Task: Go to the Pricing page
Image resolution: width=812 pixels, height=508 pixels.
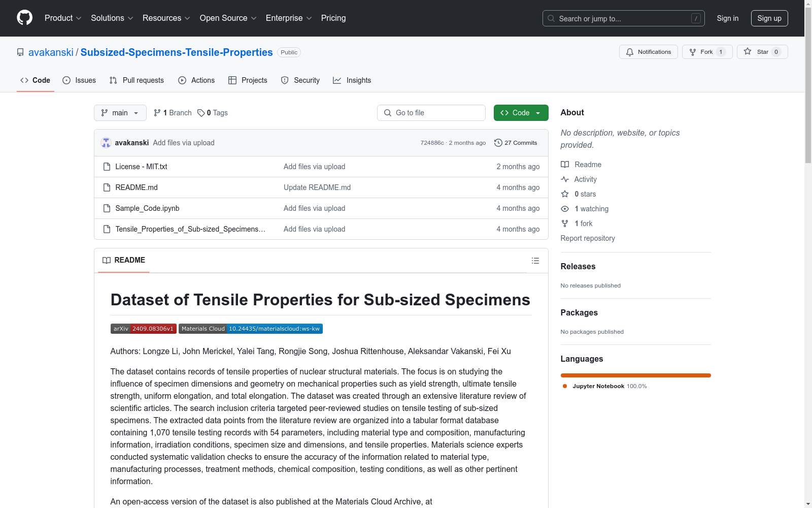Action: click(333, 18)
